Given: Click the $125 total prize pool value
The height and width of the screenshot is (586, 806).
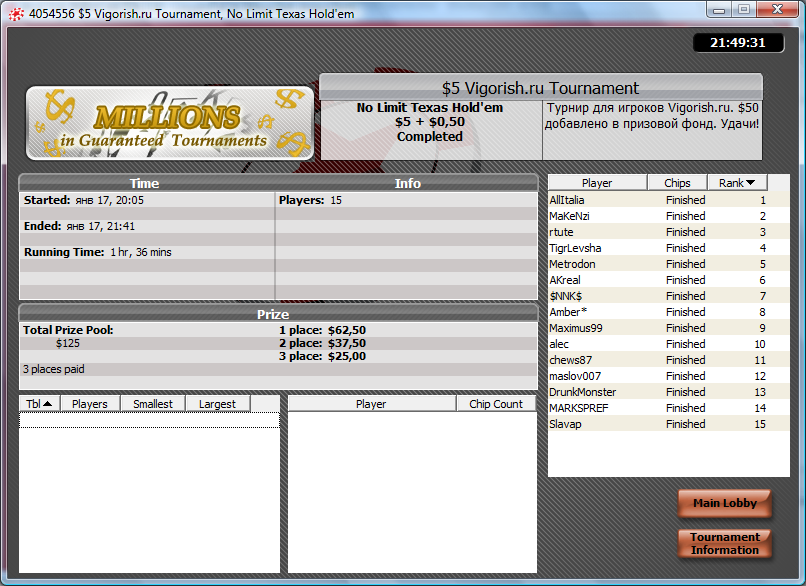Looking at the screenshot, I should 68,343.
